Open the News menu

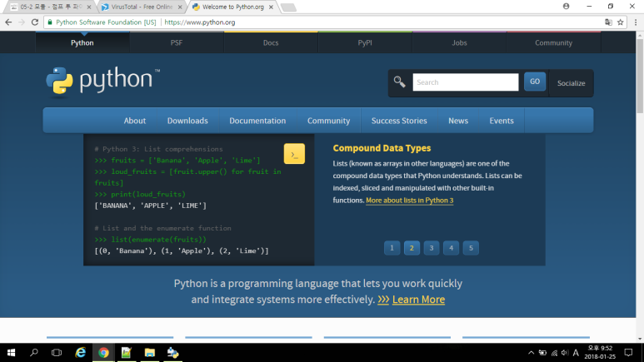(x=458, y=121)
